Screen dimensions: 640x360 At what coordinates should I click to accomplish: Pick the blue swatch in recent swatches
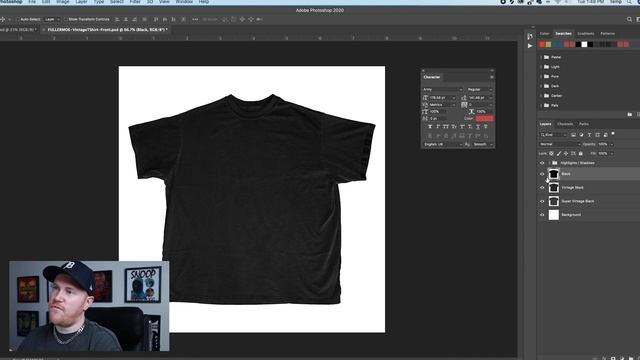[557, 44]
